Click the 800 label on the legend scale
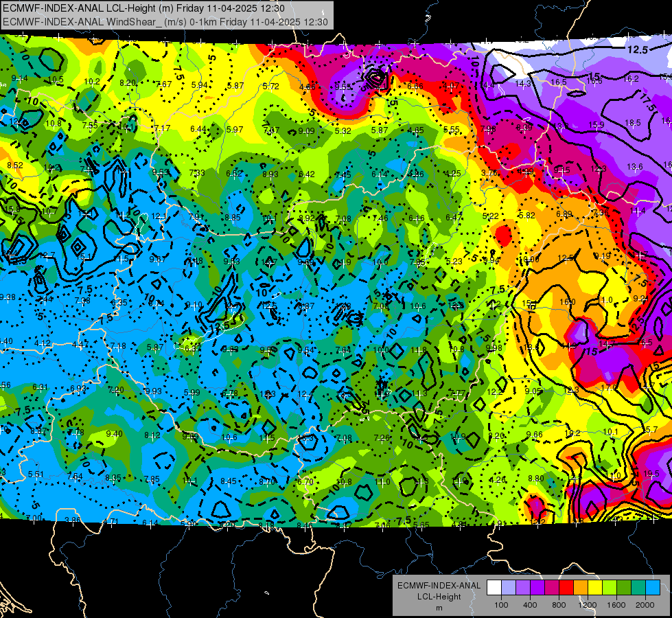This screenshot has height=618, width=672. point(559,605)
